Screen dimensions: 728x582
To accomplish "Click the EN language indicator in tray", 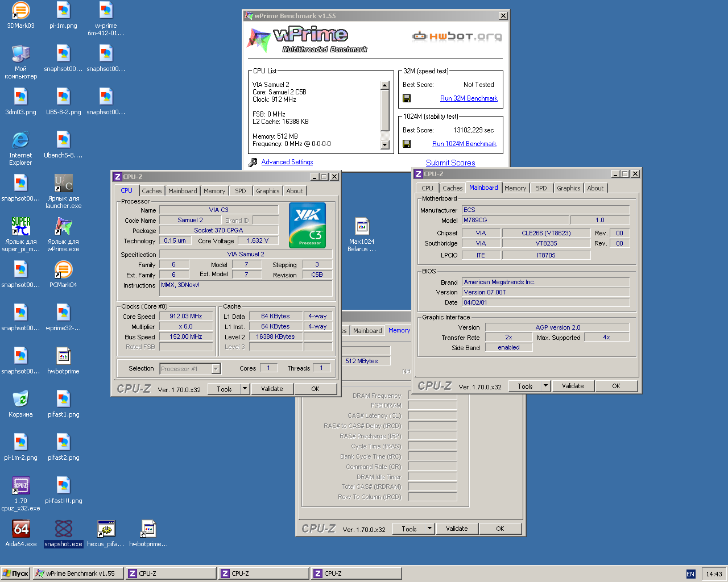I will pos(690,574).
